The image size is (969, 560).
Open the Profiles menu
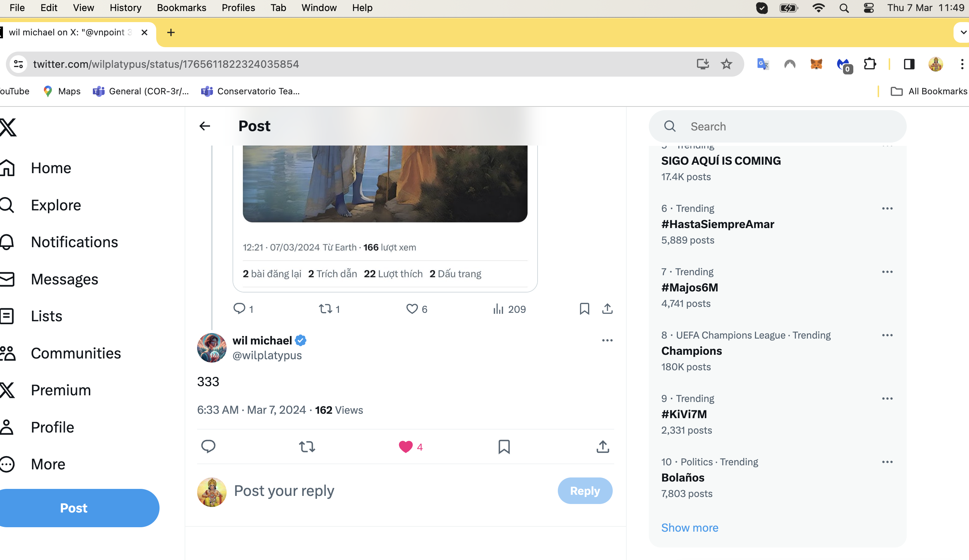click(238, 8)
